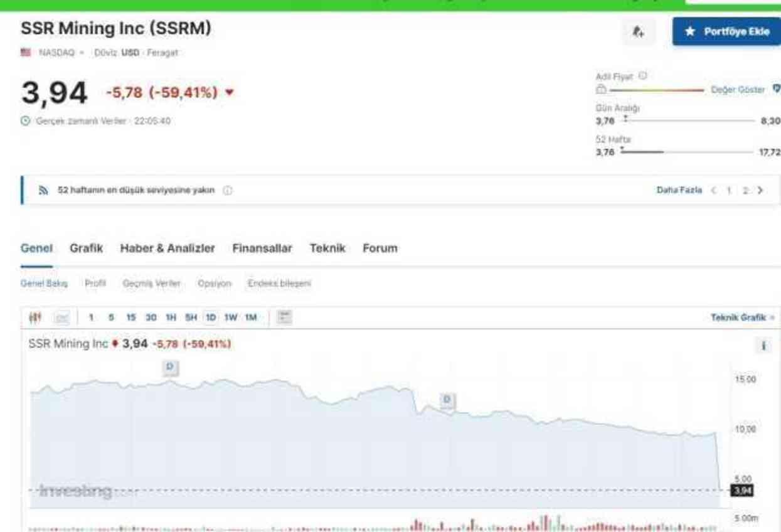Image resolution: width=781 pixels, height=532 pixels.
Task: Click the Değer Göster link
Action: pyautogui.click(x=738, y=90)
